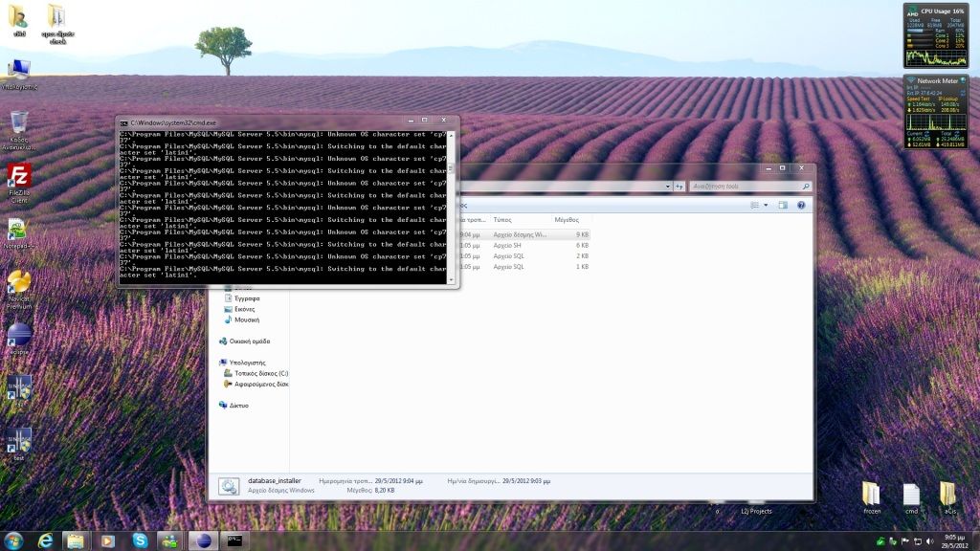Switch to the cmd window via taskbar
This screenshot has width=980, height=551.
(233, 540)
